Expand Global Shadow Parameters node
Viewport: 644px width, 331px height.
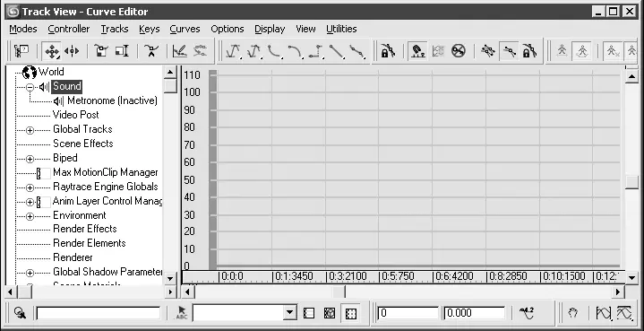coord(30,273)
